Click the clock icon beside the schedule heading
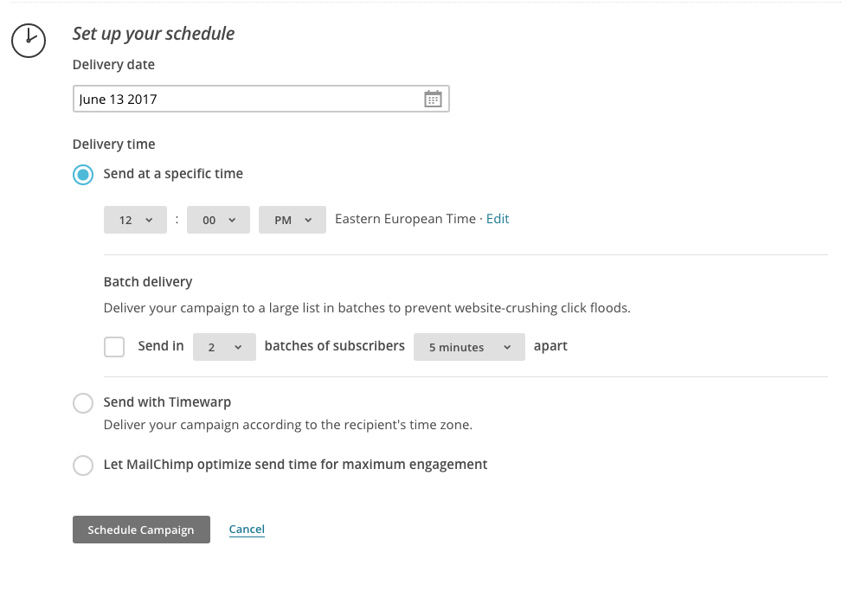Viewport: 868px width, 591px height. point(29,40)
